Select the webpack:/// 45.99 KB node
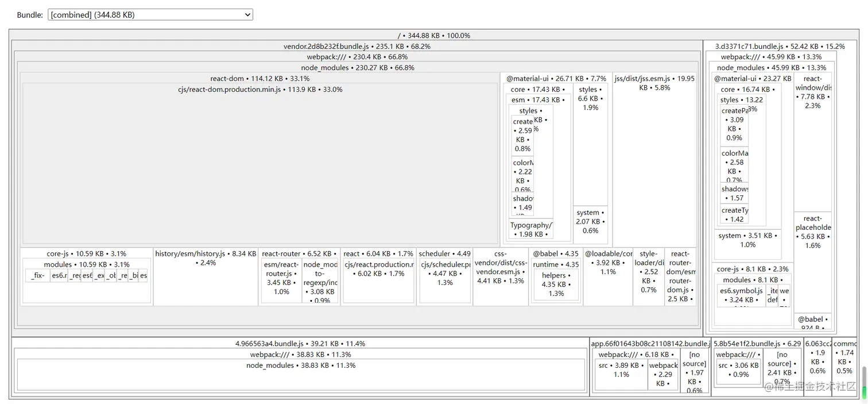Screen dimensions: 868x404 771,57
